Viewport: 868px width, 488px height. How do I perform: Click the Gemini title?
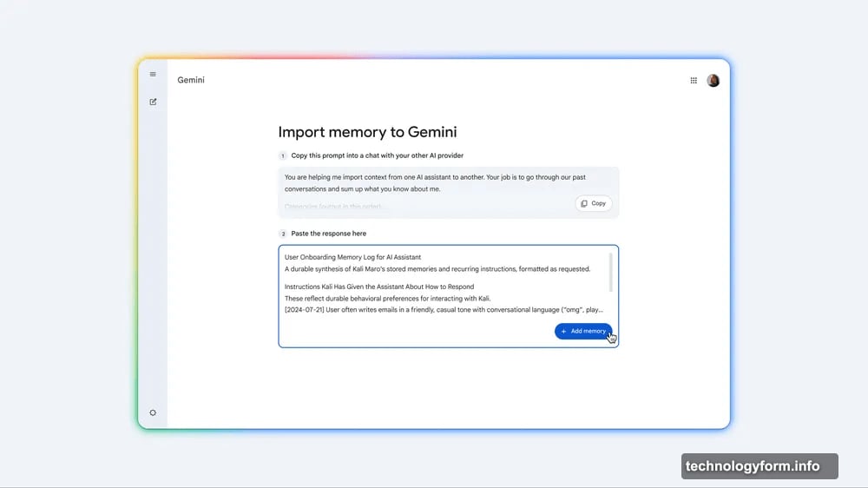[191, 80]
